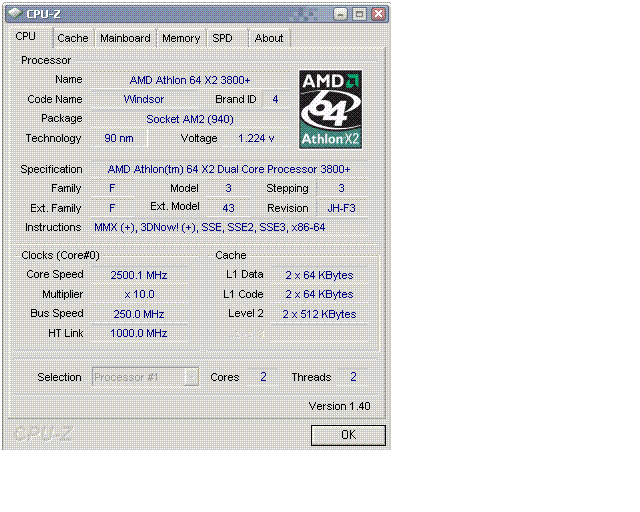This screenshot has width=640, height=512.
Task: Click the voltage value 1.224 v
Action: (256, 138)
